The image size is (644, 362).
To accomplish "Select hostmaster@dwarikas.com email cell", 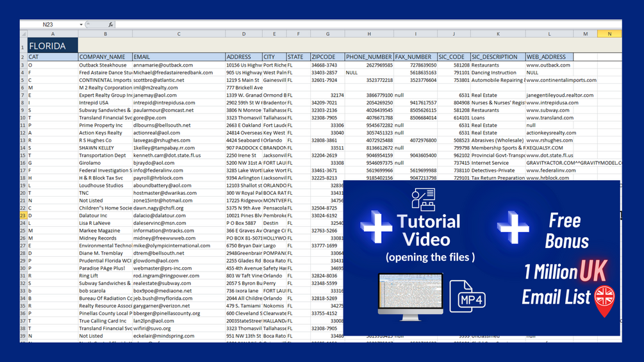I will pos(179,193).
